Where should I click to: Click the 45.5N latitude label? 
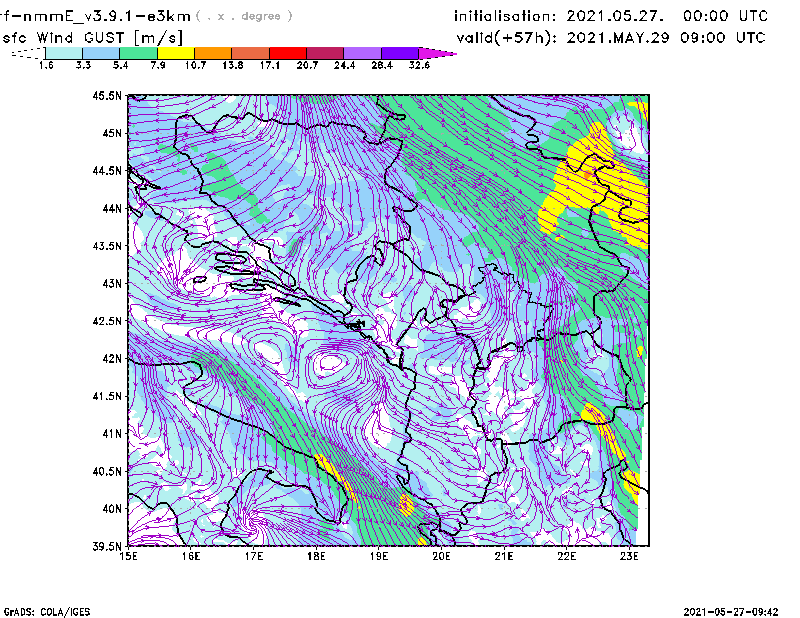point(107,95)
